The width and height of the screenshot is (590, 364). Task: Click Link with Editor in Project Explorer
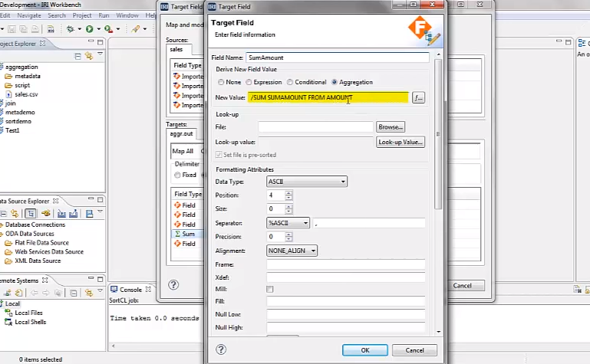click(x=89, y=56)
